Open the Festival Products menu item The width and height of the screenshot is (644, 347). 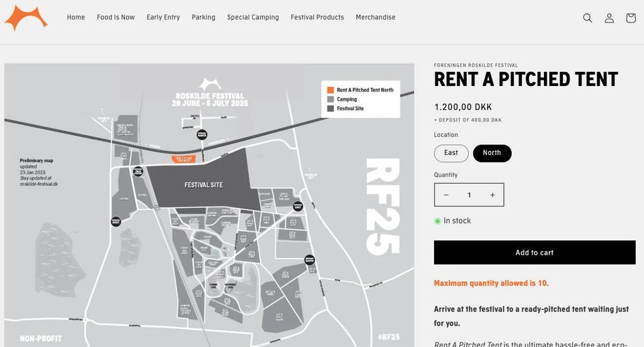tap(317, 17)
